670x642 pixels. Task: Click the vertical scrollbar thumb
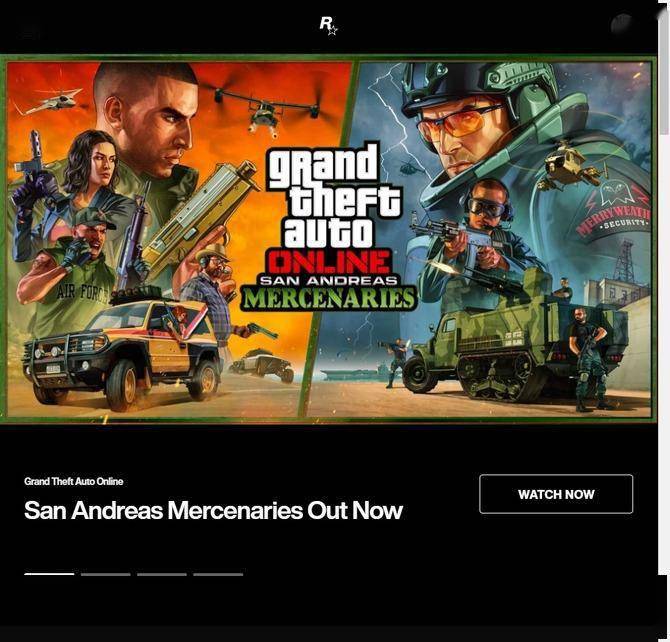click(x=664, y=73)
